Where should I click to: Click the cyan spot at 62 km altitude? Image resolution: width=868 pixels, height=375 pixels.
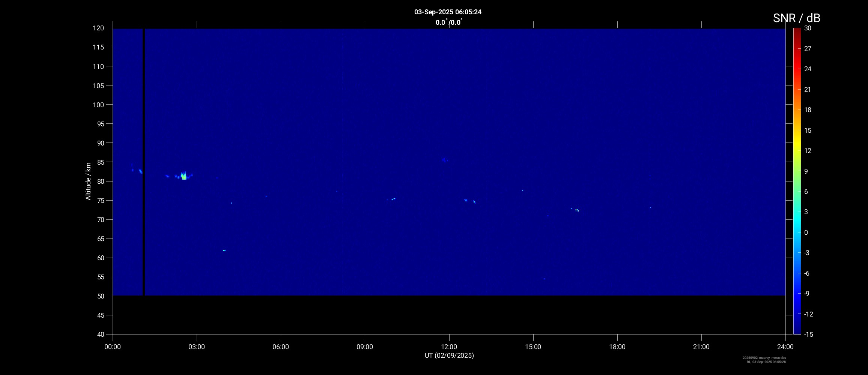click(x=224, y=250)
